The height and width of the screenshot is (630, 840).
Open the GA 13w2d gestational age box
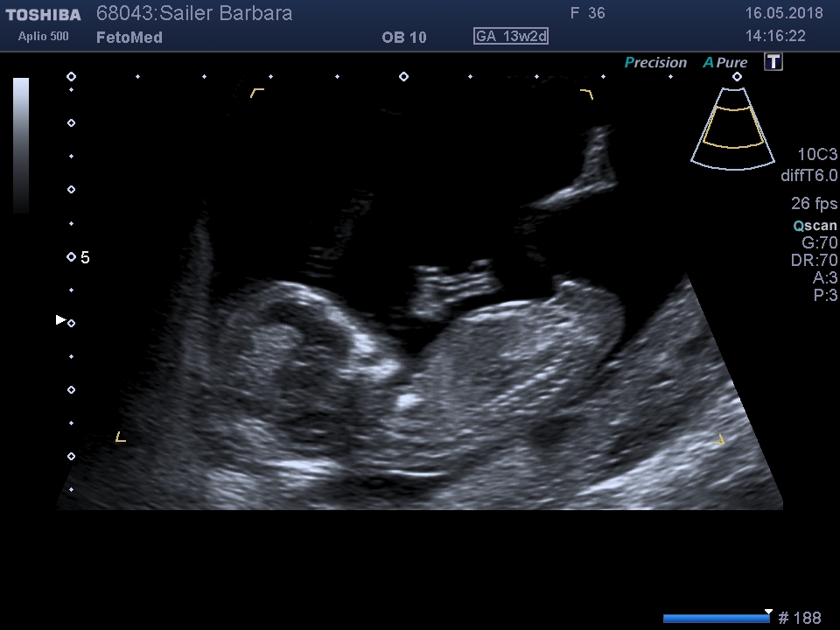click(x=511, y=37)
